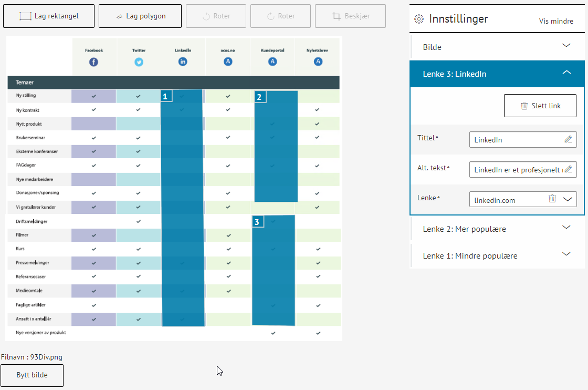Image resolution: width=588 pixels, height=390 pixels.
Task: Click the Vis mindre link
Action: (556, 22)
